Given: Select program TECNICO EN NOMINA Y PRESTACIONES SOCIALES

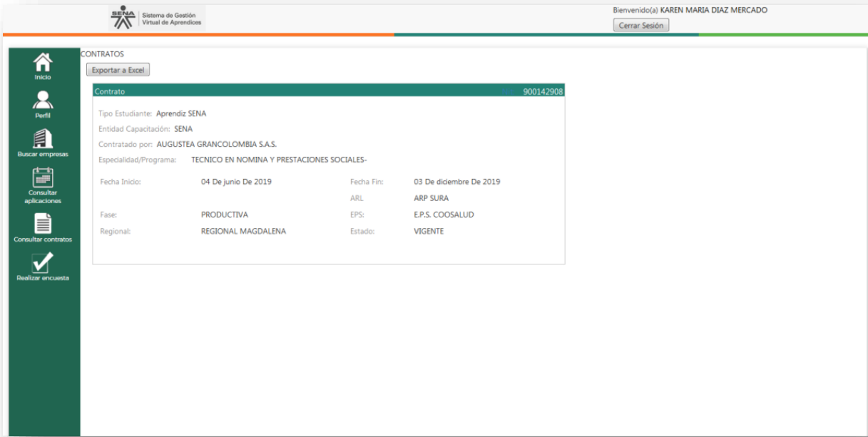Looking at the screenshot, I should (279, 160).
